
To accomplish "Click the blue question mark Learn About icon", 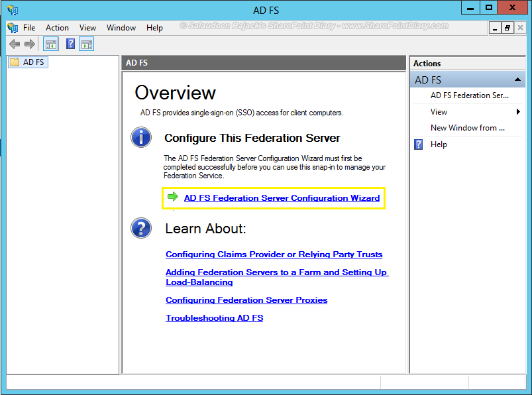I will 141,228.
